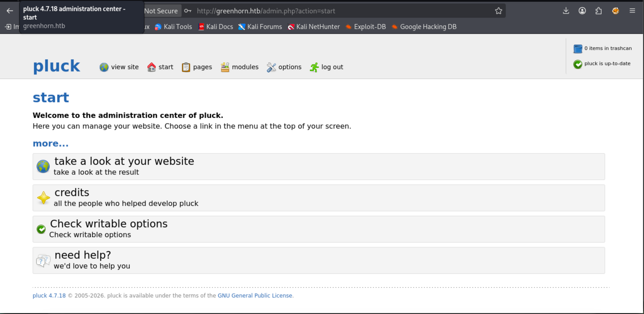Open GNU General Public License link

pyautogui.click(x=255, y=295)
